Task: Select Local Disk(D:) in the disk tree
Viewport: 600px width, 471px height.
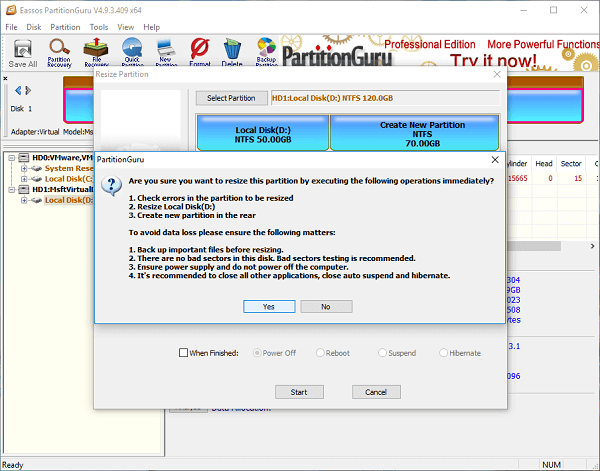Action: pos(68,200)
